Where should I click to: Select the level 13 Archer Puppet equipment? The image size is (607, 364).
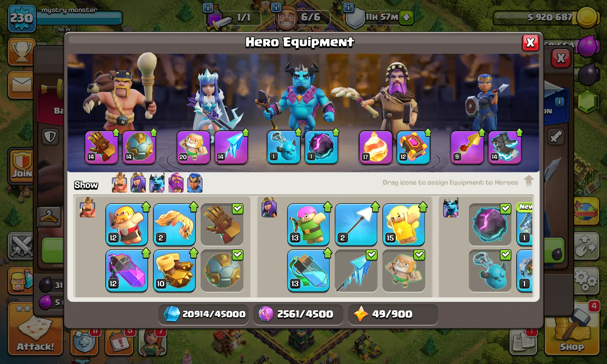(x=308, y=224)
